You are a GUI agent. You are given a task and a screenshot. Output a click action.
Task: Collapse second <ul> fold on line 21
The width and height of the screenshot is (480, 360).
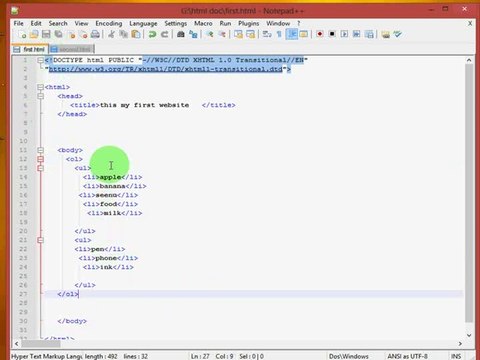pos(40,240)
